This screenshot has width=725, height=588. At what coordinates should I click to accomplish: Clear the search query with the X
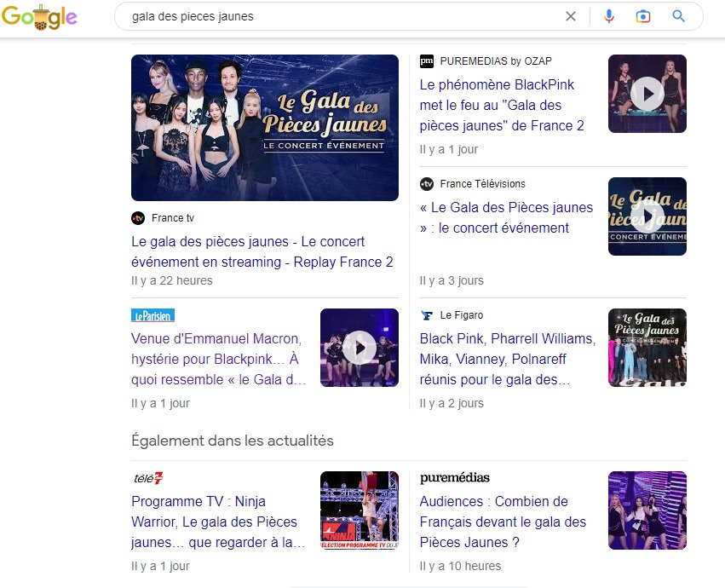pos(571,17)
